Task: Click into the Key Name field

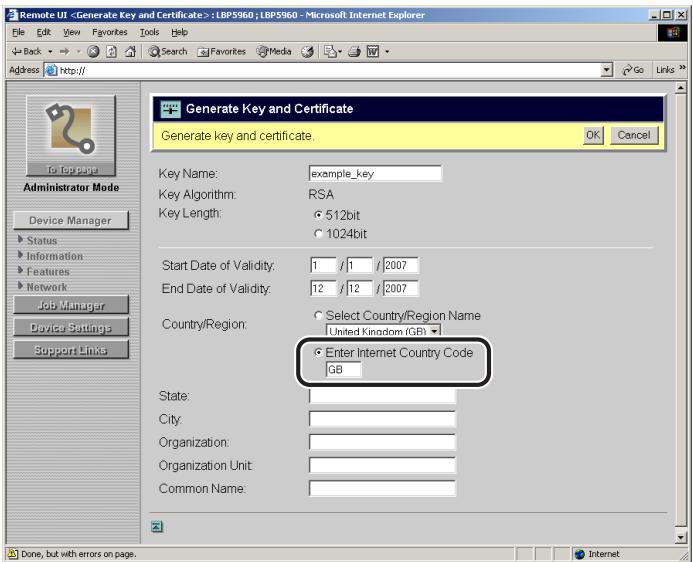Action: [x=375, y=174]
